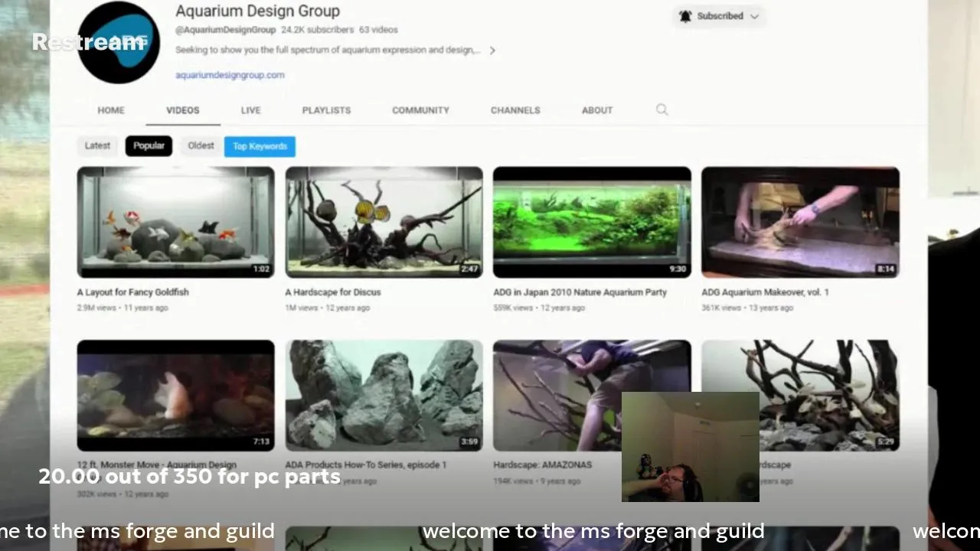Viewport: 980px width, 551px height.
Task: Switch to the LIVE tab
Action: pyautogui.click(x=251, y=110)
